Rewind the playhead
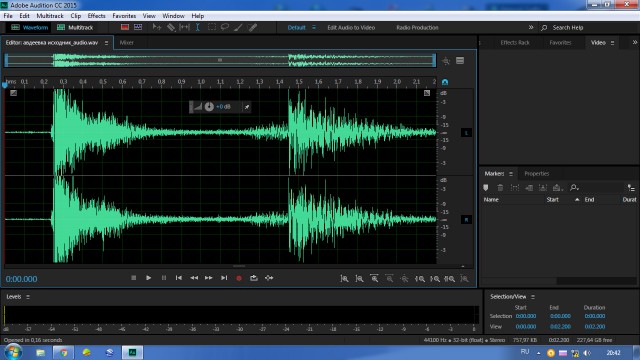This screenshot has height=360, width=640. pyautogui.click(x=194, y=278)
